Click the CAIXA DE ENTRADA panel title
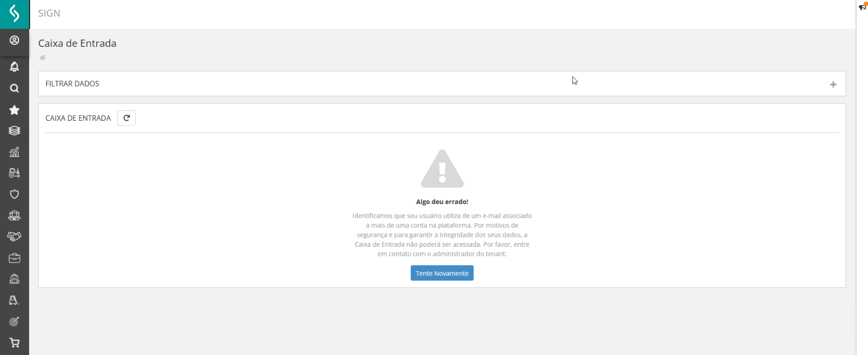The image size is (868, 355). tap(78, 118)
